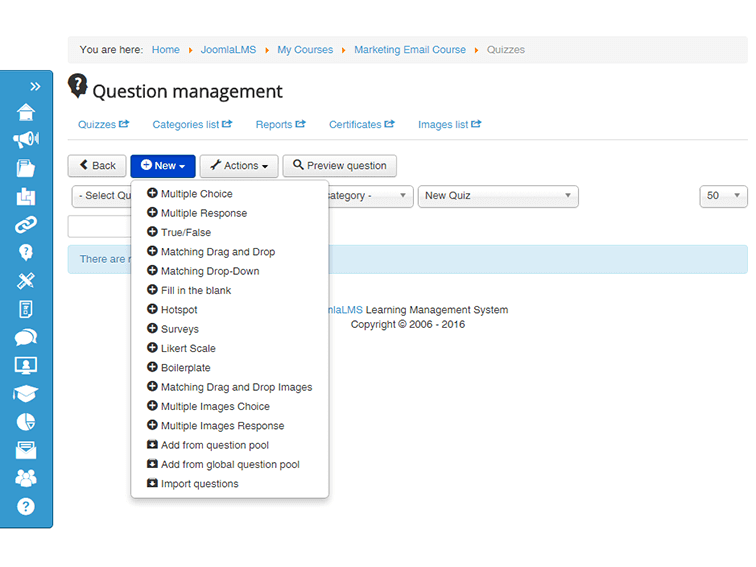
Task: Click the Back button
Action: [97, 166]
